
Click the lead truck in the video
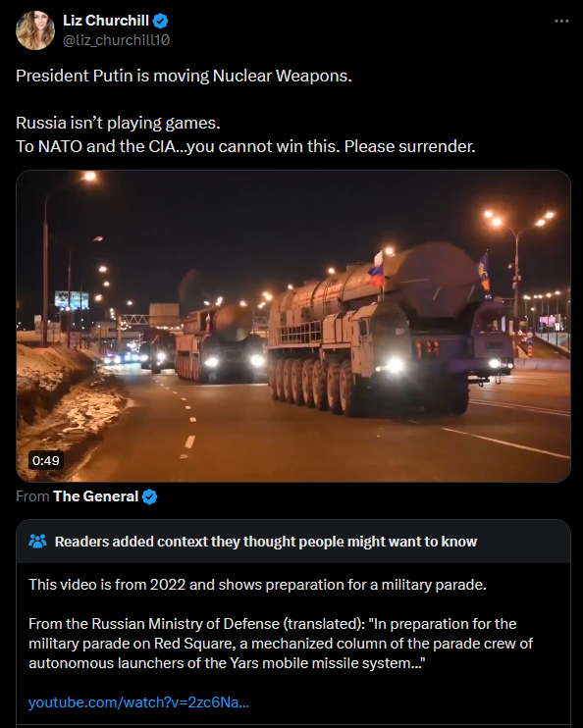(391, 330)
